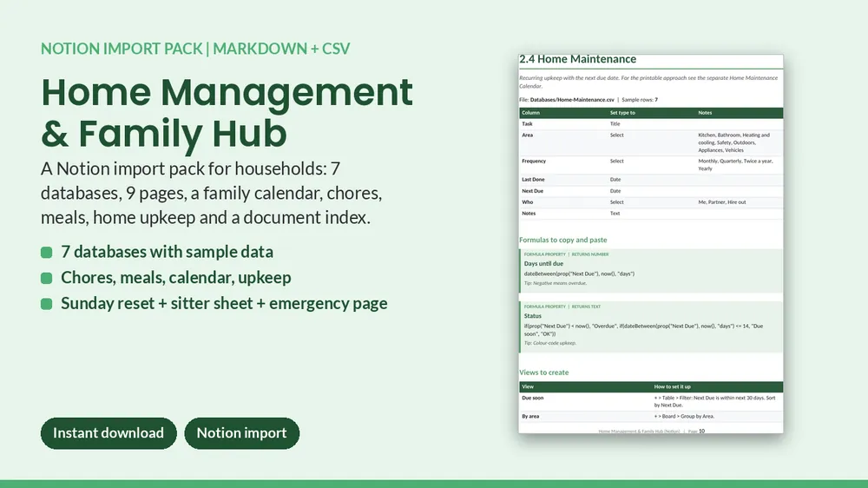This screenshot has height=488, width=868.
Task: Click the '2.4 Home Maintenance' heading in the preview
Action: (x=578, y=59)
